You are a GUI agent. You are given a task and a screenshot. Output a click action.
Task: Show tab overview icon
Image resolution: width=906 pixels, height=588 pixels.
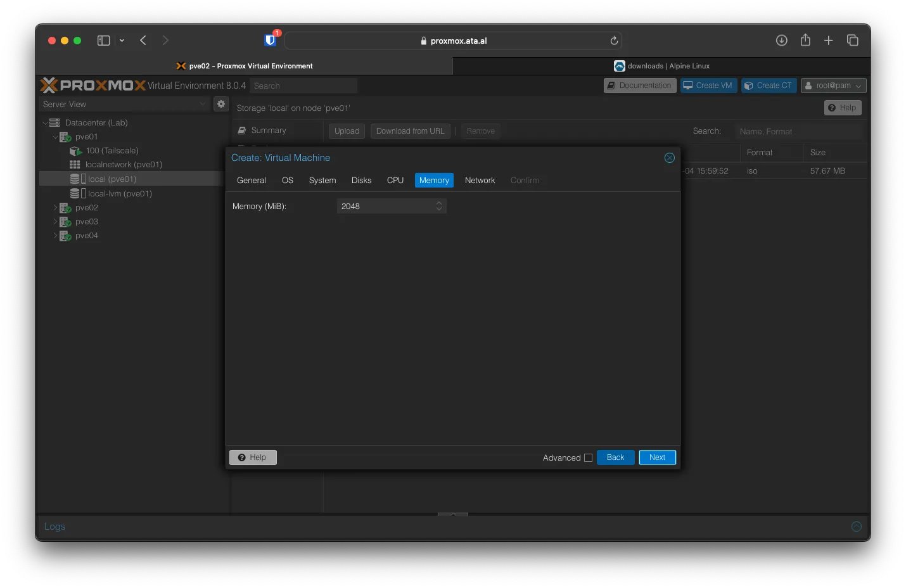(x=853, y=41)
